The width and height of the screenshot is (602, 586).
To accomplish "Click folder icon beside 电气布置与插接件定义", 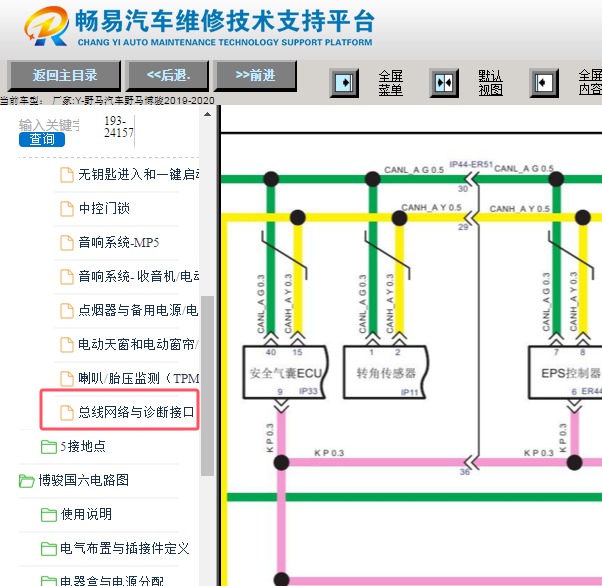I will 49,548.
